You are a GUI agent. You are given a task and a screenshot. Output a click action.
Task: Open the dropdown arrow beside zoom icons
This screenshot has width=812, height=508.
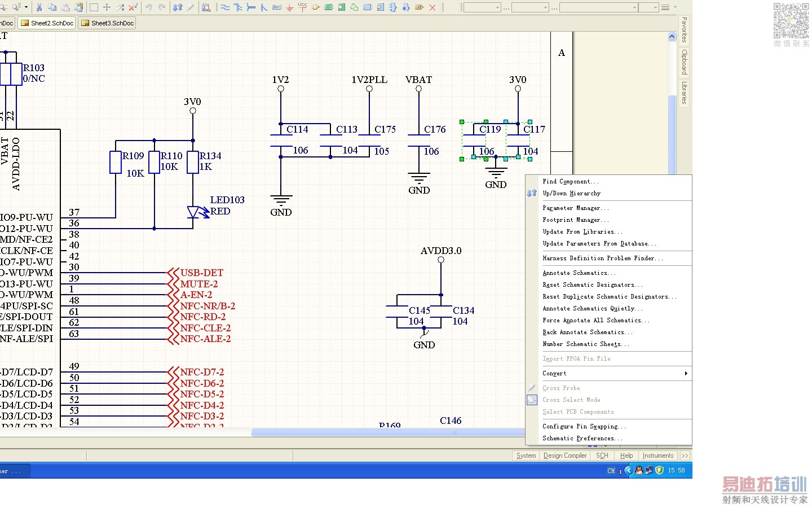point(26,7)
